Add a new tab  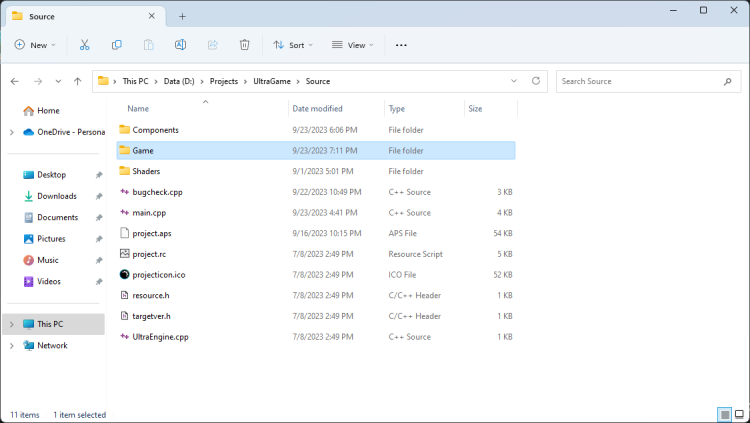(x=182, y=16)
